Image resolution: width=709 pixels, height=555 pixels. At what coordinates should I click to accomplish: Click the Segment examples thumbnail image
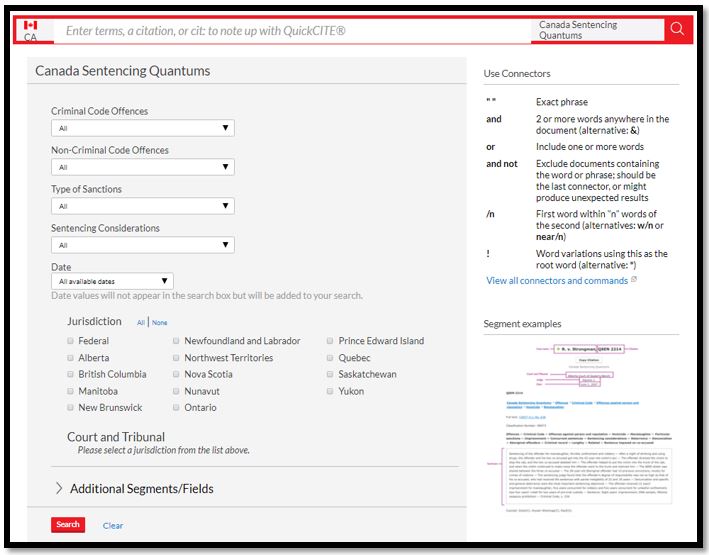(x=581, y=427)
